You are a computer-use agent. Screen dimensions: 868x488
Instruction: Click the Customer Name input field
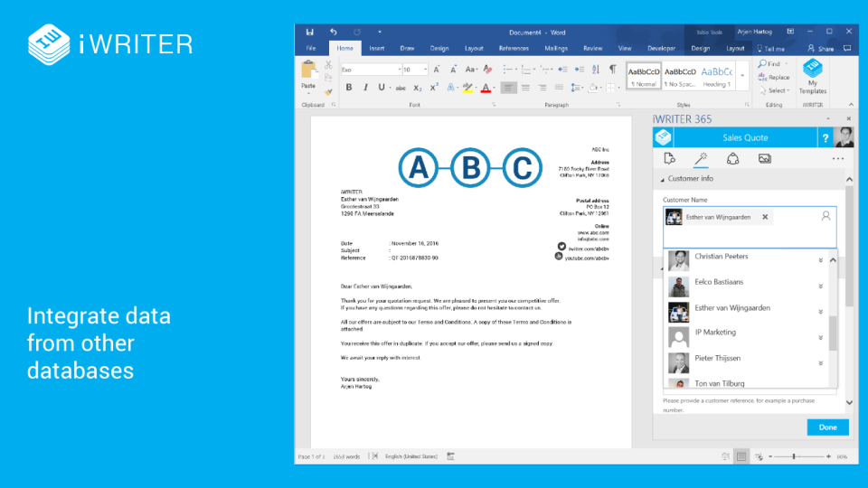(x=750, y=228)
